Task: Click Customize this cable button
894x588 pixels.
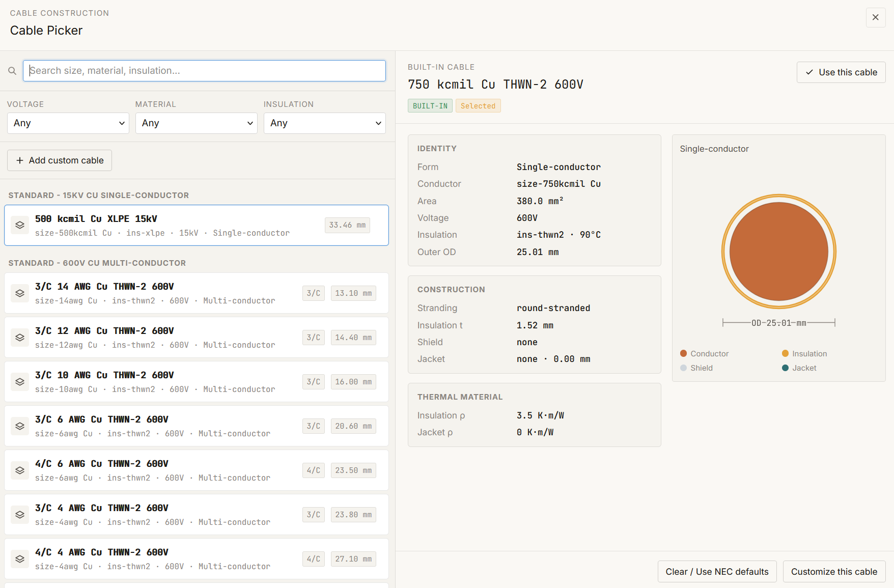Action: pos(834,572)
